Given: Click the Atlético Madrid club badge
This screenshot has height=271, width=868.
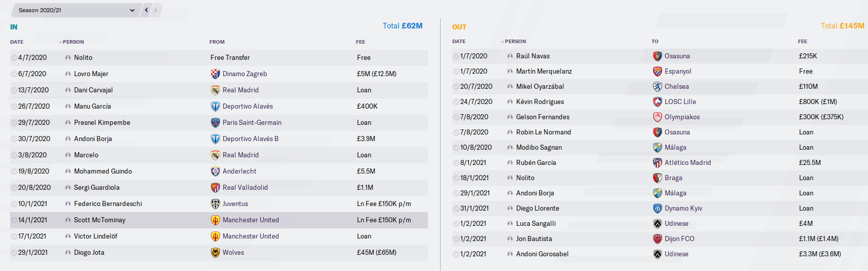Looking at the screenshot, I should (657, 163).
